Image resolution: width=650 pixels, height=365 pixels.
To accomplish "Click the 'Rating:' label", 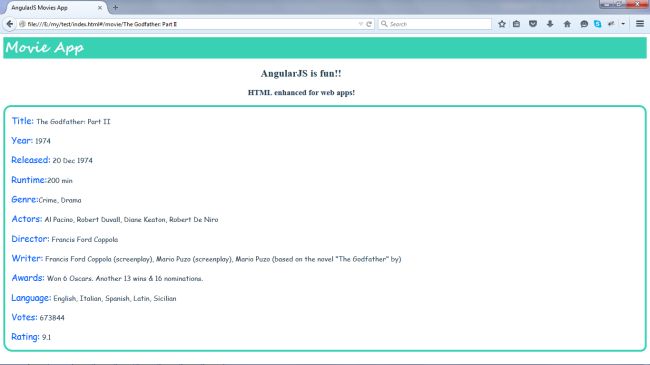I will 25,336.
